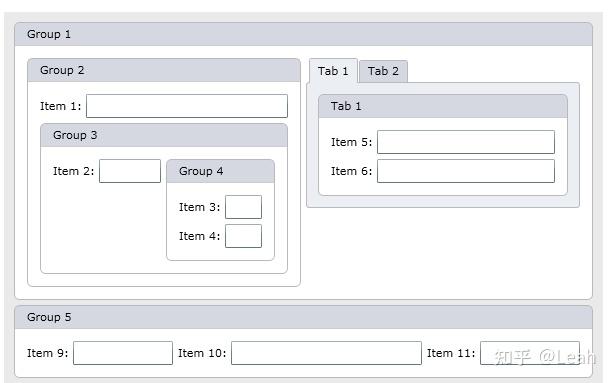Select the Tab 1 tab
The image size is (612, 383).
[x=333, y=71]
